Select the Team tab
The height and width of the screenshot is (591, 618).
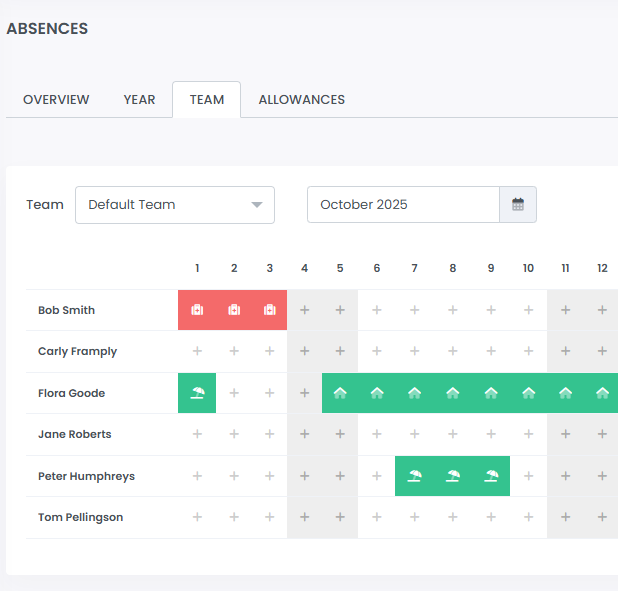[x=207, y=100]
